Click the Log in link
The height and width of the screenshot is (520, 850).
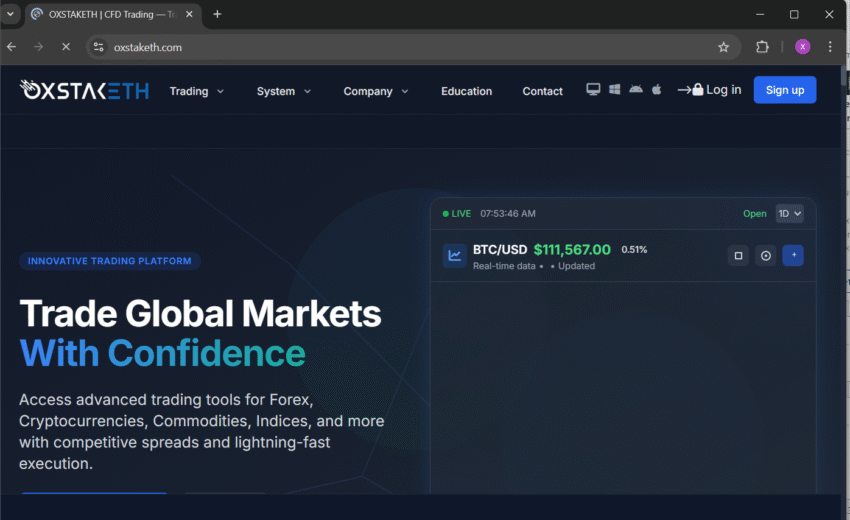[709, 89]
